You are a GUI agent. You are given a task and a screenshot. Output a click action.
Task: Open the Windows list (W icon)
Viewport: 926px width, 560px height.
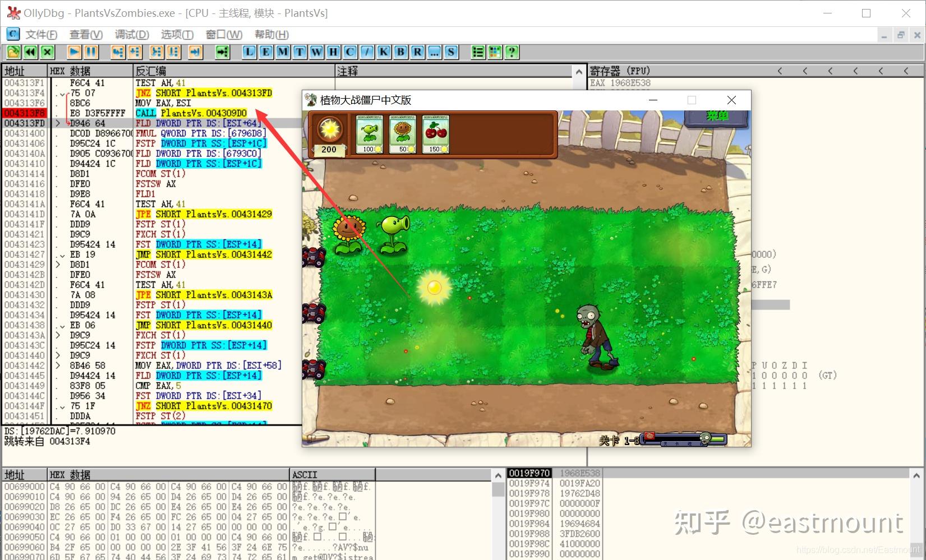[x=316, y=52]
